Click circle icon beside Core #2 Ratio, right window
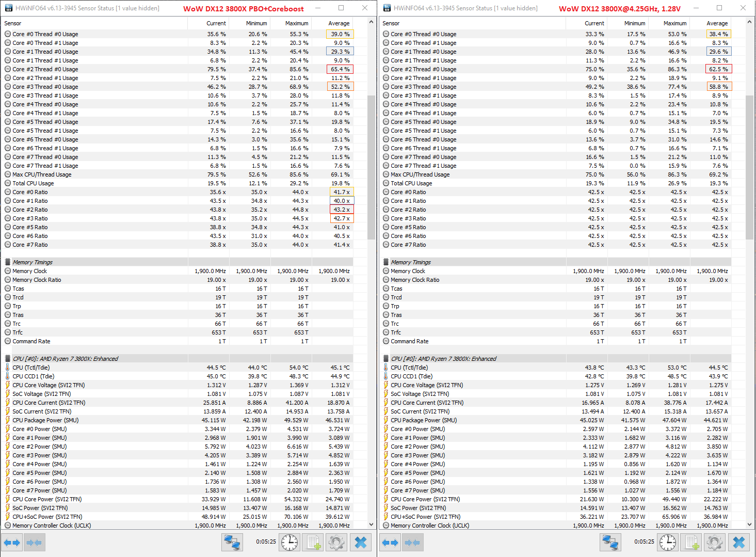756x557 pixels. 386,210
